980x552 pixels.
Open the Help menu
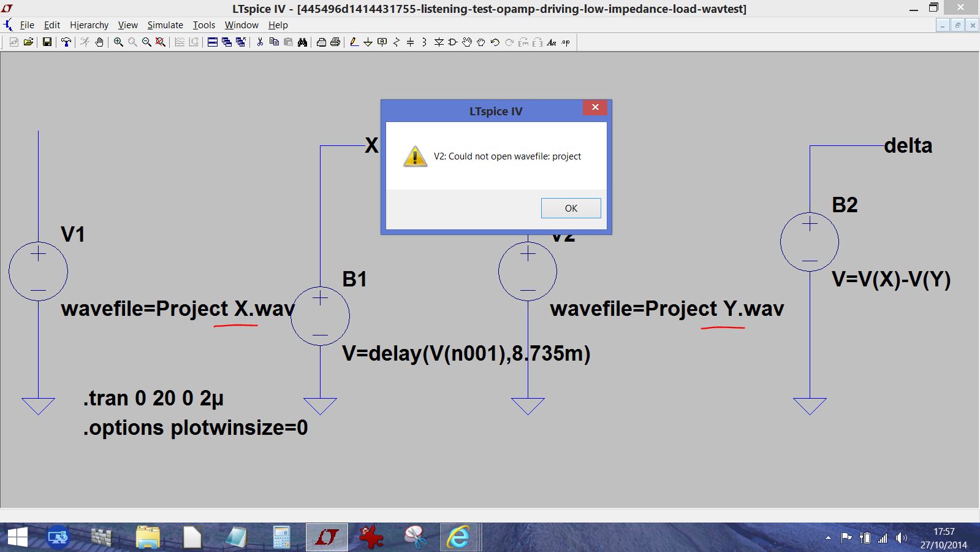point(278,25)
